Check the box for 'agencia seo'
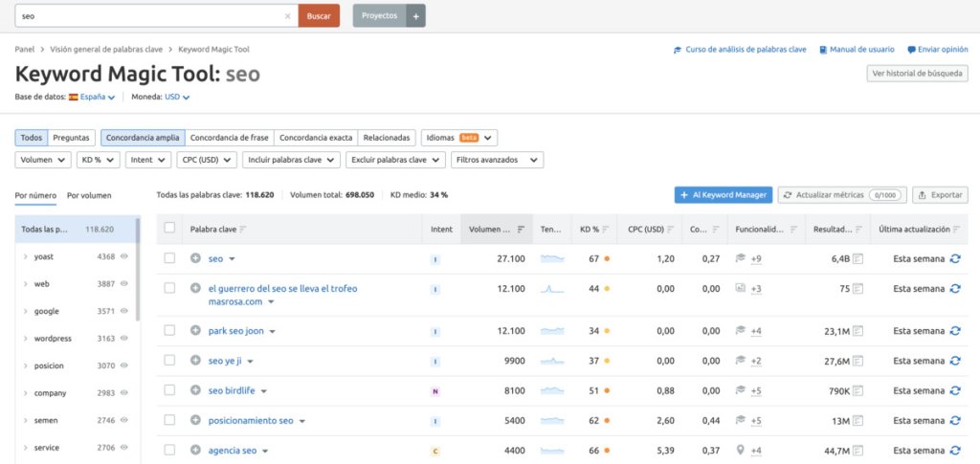Image resolution: width=980 pixels, height=464 pixels. coord(169,450)
